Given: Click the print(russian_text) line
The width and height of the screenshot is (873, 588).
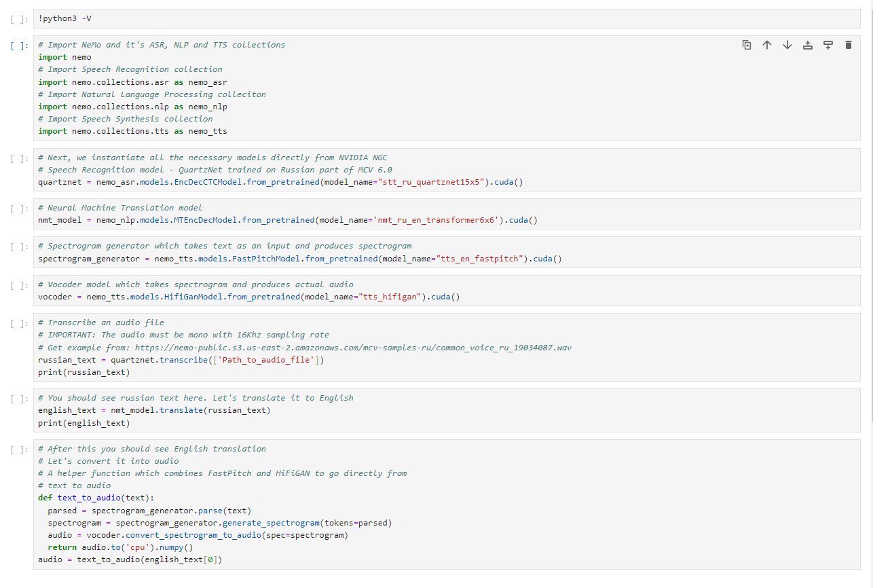Looking at the screenshot, I should pyautogui.click(x=83, y=372).
